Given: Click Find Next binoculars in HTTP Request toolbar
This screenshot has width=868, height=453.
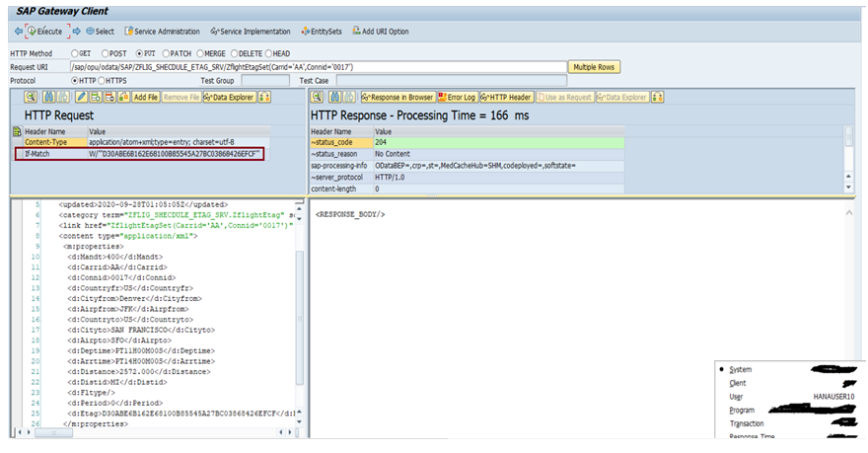Looking at the screenshot, I should [x=64, y=97].
